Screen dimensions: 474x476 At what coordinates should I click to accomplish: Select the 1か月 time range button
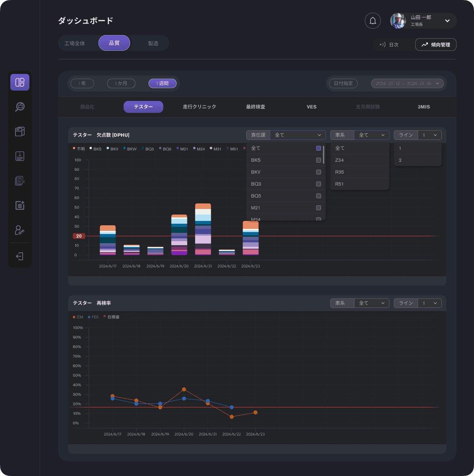[121, 83]
